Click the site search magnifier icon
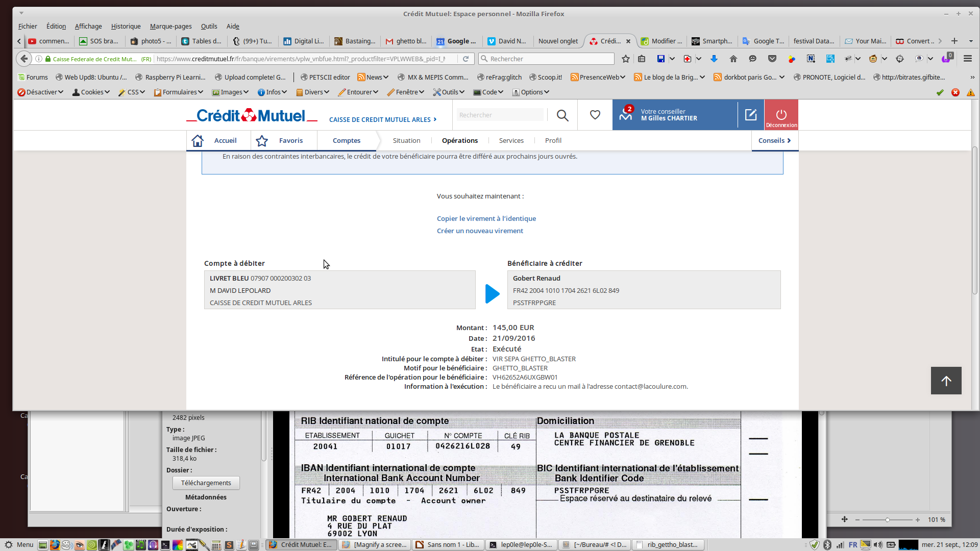The height and width of the screenshot is (551, 980). [x=562, y=115]
